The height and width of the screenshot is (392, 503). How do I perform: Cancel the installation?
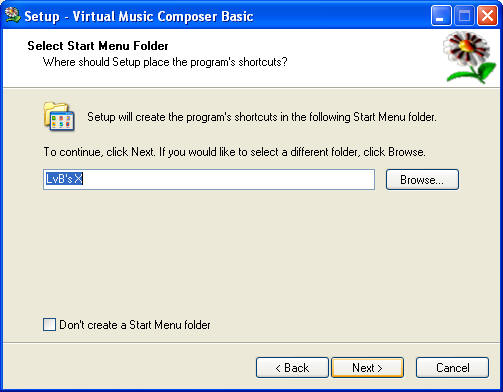452,368
